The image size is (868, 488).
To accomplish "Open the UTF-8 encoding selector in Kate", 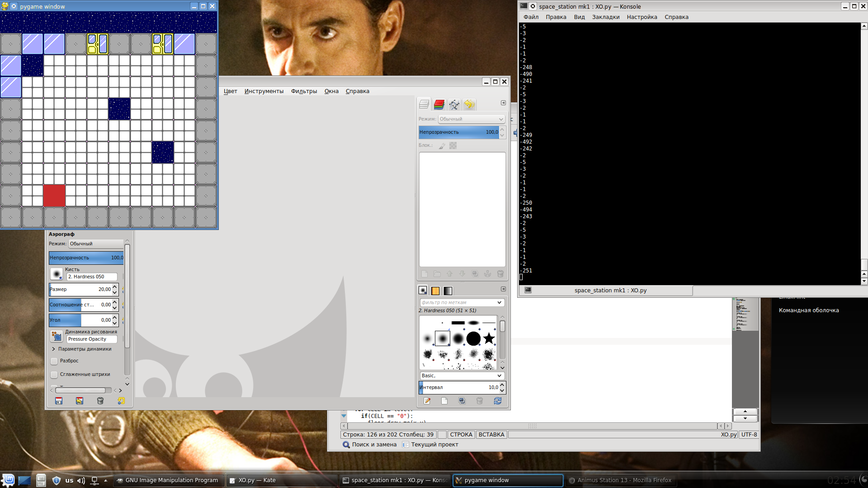I will 749,435.
